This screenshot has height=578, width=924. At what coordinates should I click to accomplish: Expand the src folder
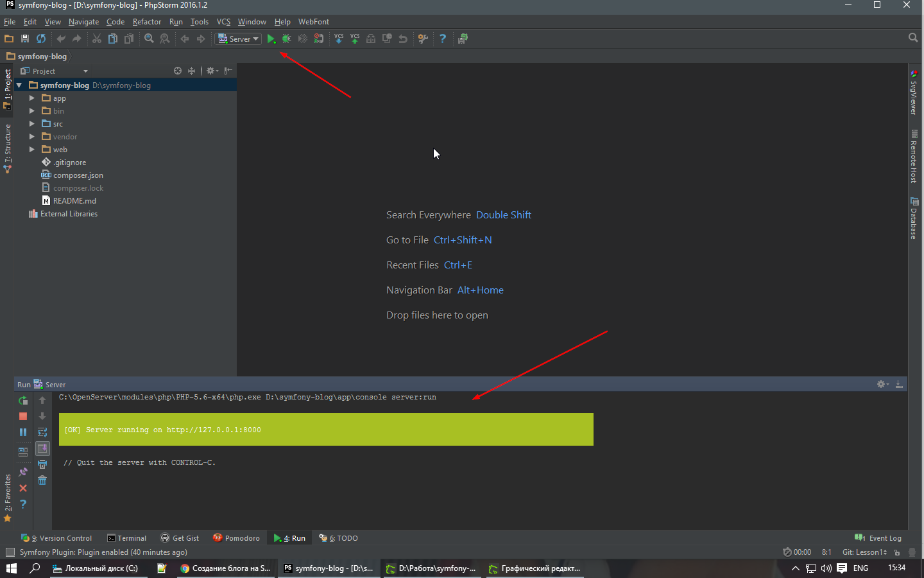(x=31, y=123)
